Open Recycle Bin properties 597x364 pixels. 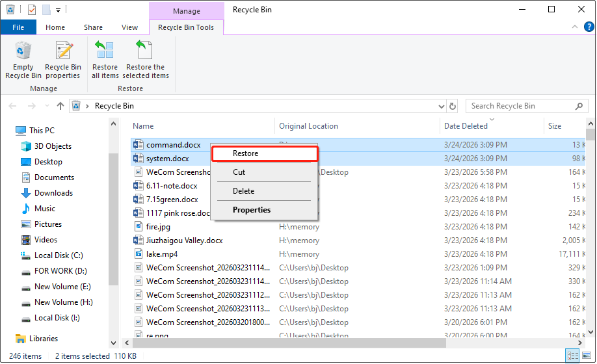point(63,60)
